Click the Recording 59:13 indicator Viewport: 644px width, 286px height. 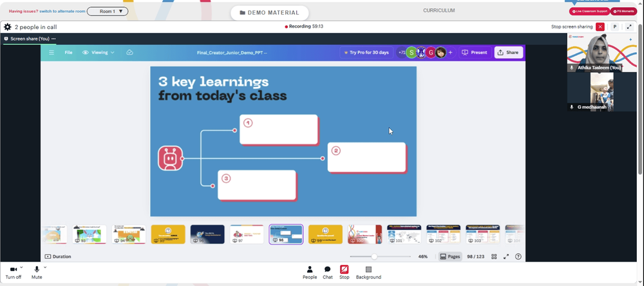(x=304, y=26)
